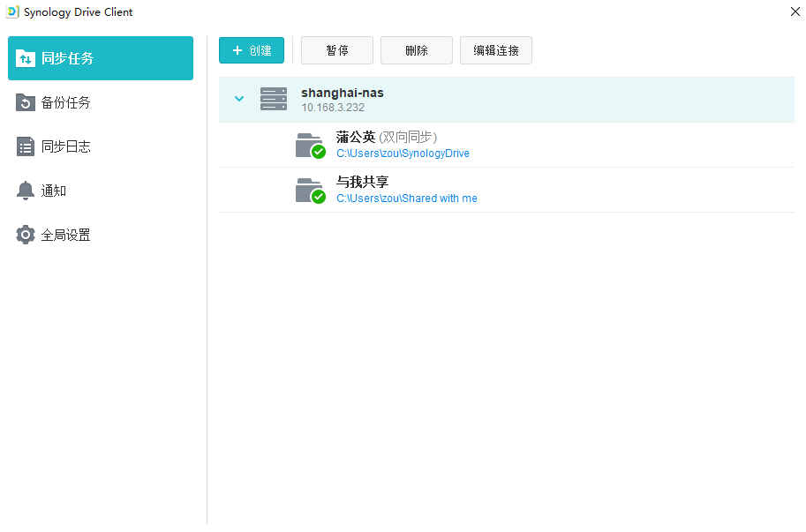
Task: Click 编辑连接 to edit connection
Action: pos(496,50)
